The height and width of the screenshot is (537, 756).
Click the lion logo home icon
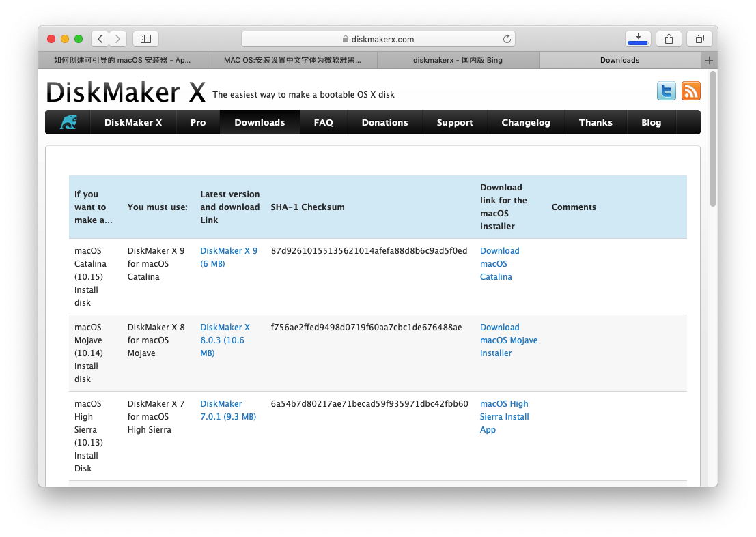(68, 122)
